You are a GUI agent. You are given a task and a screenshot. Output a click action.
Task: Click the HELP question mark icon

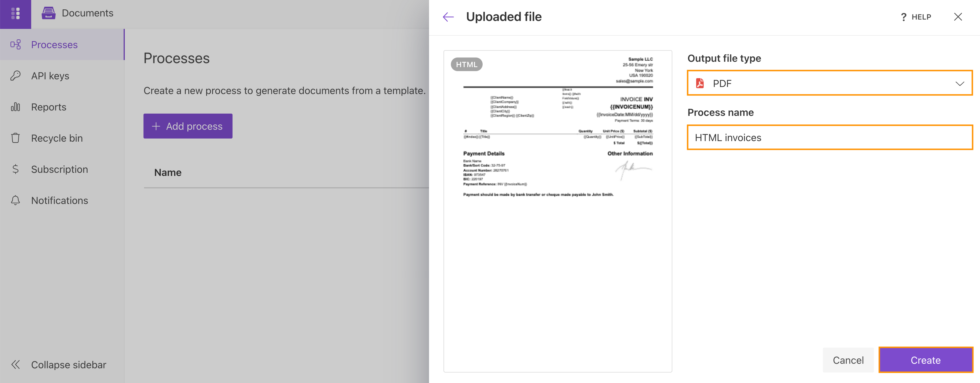click(x=904, y=17)
